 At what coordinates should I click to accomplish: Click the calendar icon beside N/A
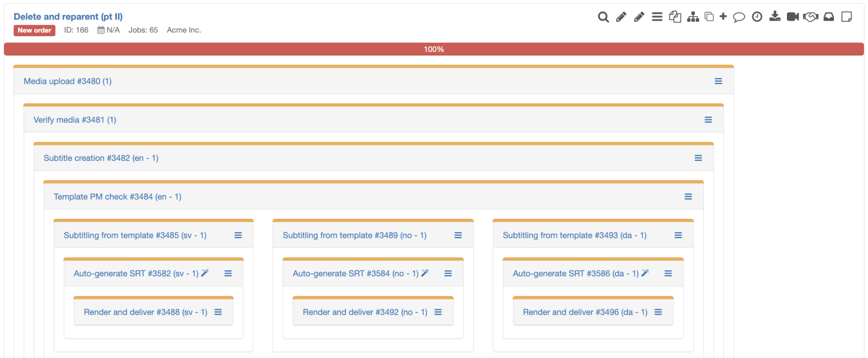pyautogui.click(x=101, y=30)
